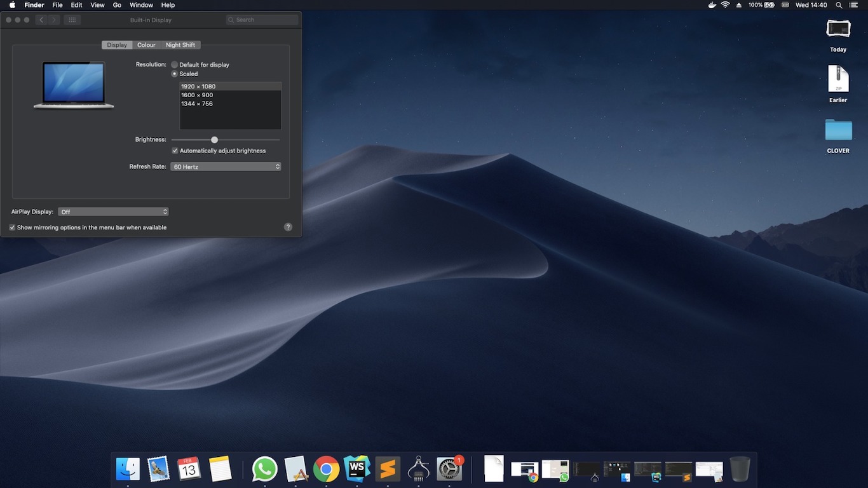Restore minimized WebStorm window in Dock
This screenshot has width=868, height=488.
pyautogui.click(x=648, y=471)
